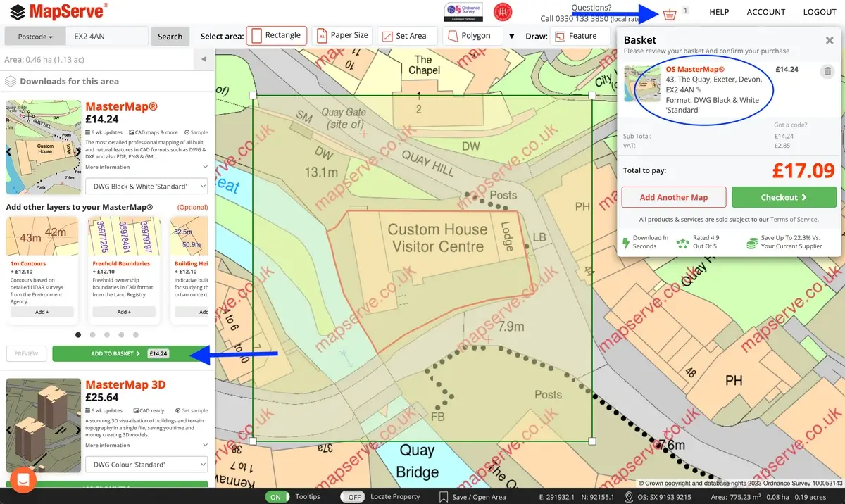
Task: Go to the second carousel page dot
Action: coord(92,335)
